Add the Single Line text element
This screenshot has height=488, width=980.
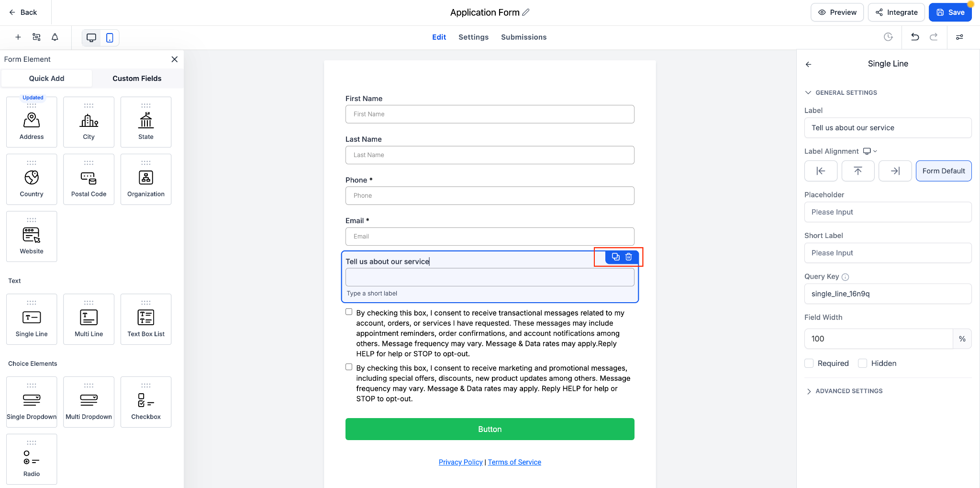[x=32, y=319]
